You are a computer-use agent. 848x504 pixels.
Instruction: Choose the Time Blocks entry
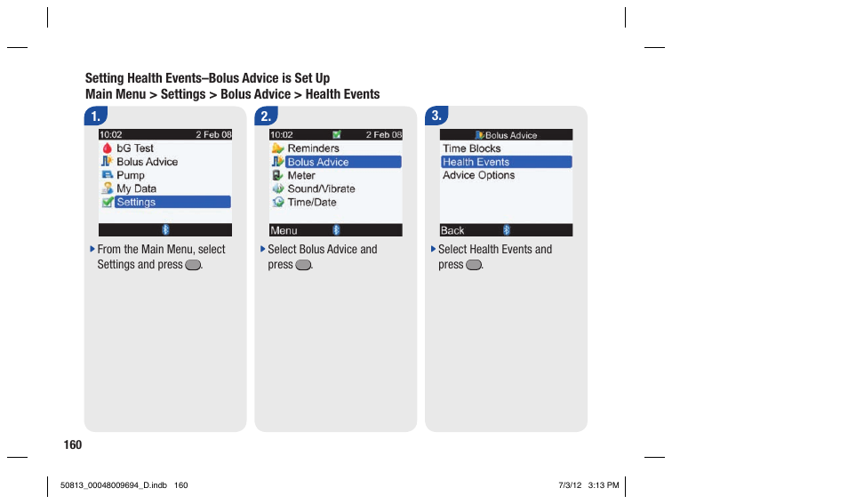(x=472, y=148)
